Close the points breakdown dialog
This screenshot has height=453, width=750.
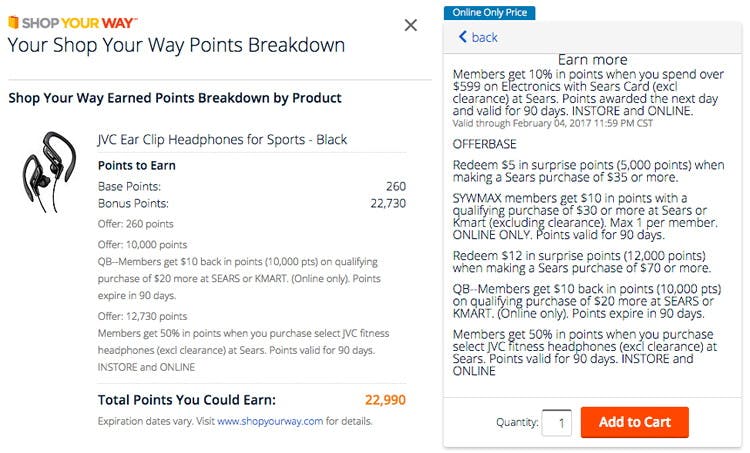pyautogui.click(x=410, y=25)
